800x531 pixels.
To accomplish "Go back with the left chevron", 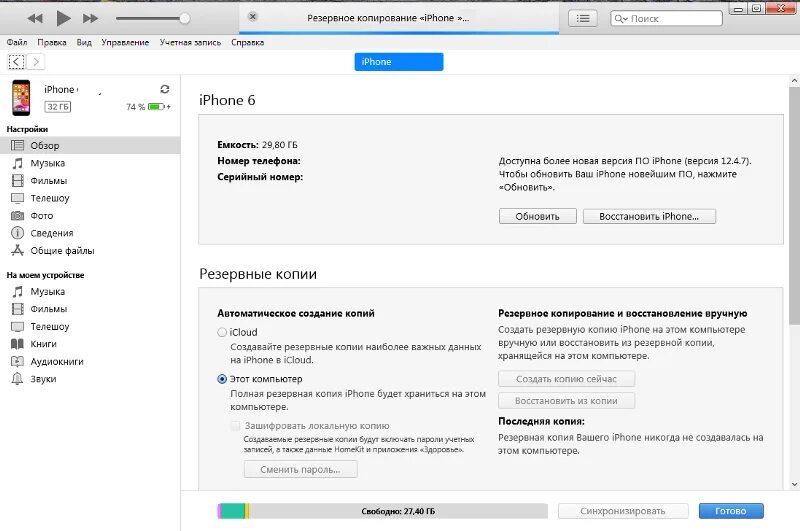I will pos(16,62).
